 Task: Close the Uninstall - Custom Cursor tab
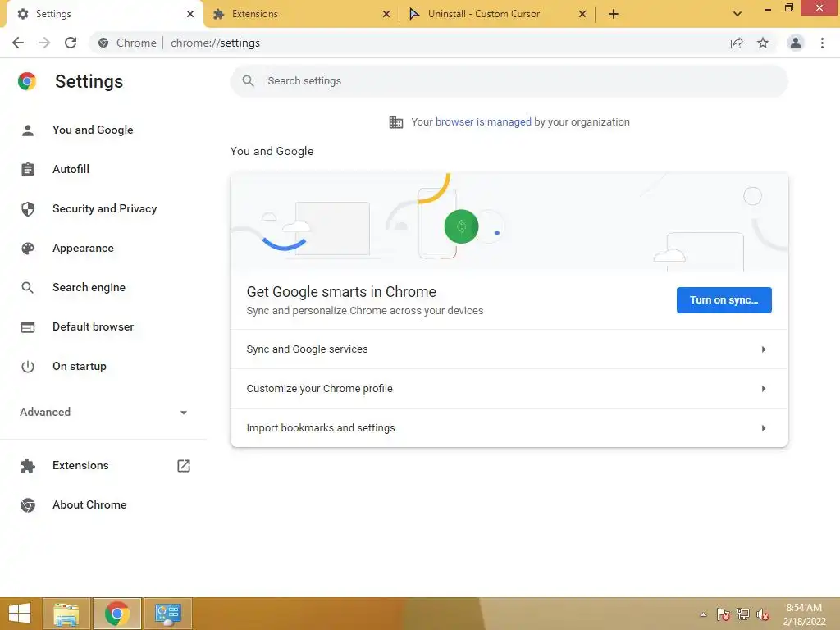(582, 15)
